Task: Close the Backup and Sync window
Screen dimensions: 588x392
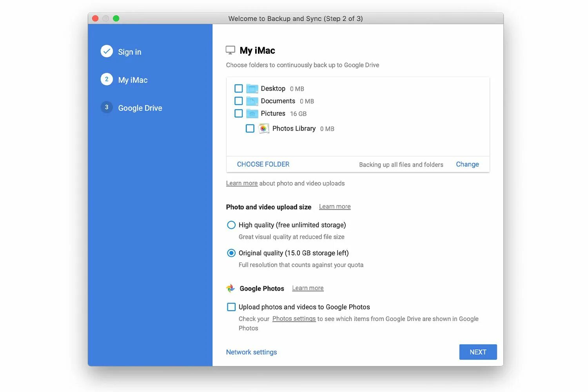Action: [x=95, y=18]
